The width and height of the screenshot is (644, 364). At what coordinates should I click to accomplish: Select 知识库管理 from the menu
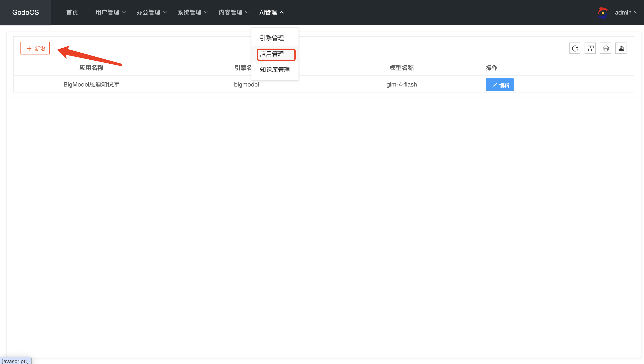pyautogui.click(x=275, y=70)
